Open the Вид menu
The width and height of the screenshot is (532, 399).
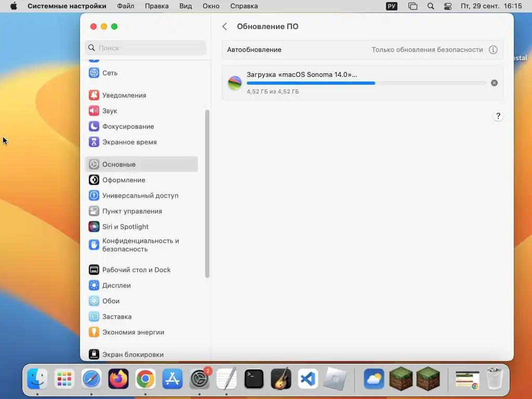(185, 6)
